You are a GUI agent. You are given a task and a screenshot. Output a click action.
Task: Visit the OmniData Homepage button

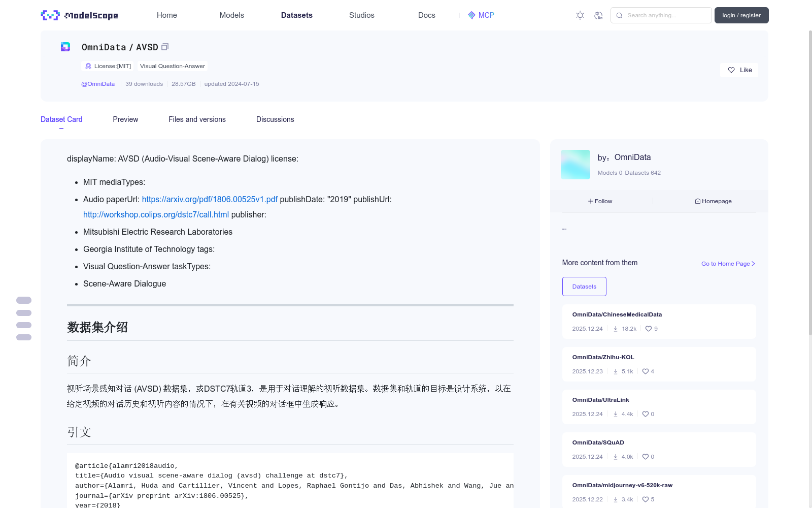(x=713, y=201)
